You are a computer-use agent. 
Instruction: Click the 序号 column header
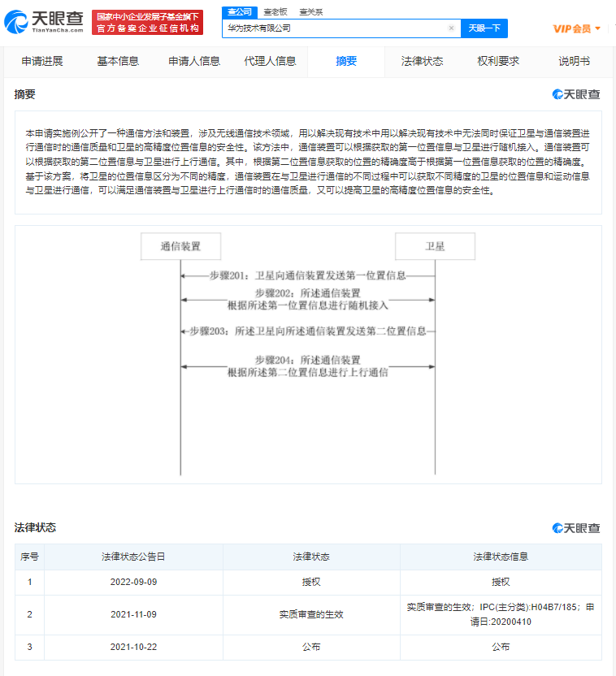(29, 557)
